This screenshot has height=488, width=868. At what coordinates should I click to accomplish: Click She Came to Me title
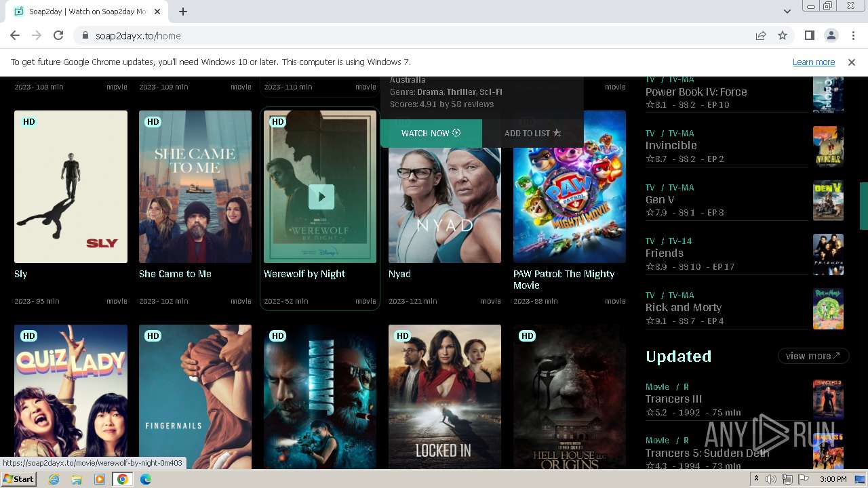click(x=175, y=274)
